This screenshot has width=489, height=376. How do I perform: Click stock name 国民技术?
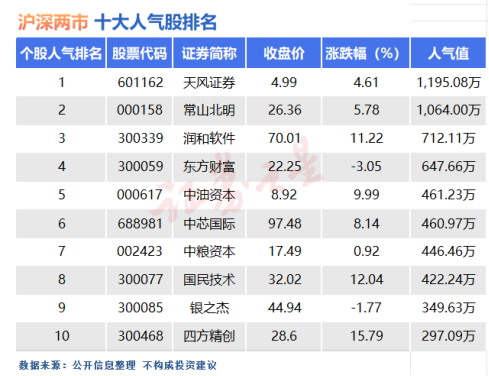tap(209, 280)
